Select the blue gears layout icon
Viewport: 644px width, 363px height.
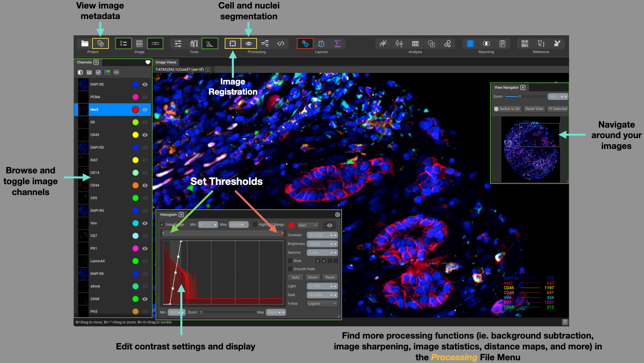click(x=305, y=43)
